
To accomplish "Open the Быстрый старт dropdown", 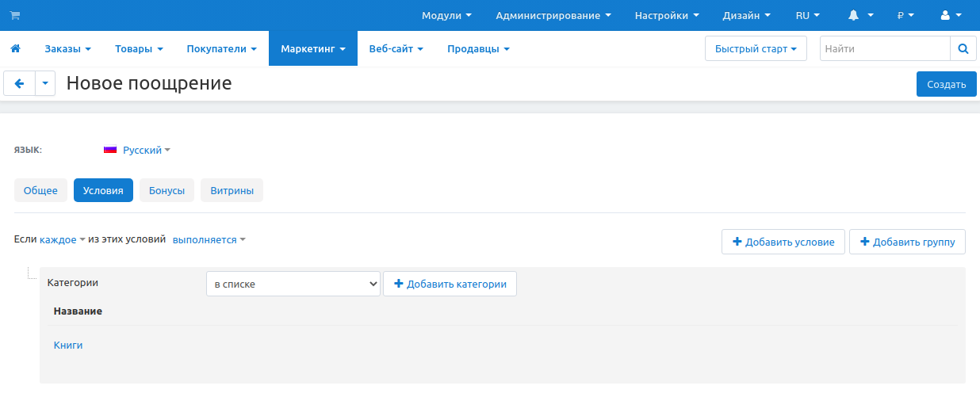I will point(755,49).
